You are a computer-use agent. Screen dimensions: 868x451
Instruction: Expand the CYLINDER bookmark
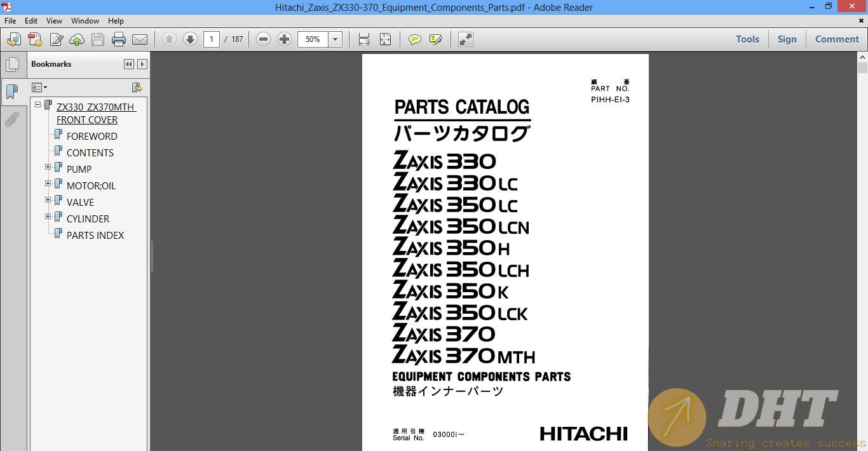click(48, 217)
